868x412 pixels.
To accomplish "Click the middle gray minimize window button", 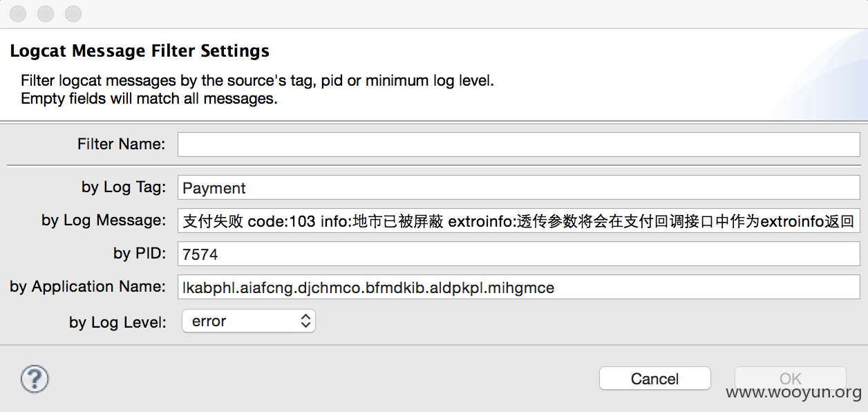I will tap(46, 13).
